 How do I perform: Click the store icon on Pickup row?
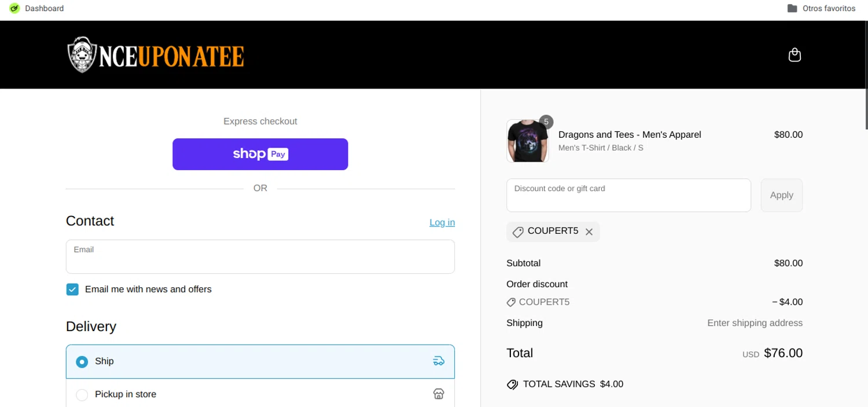(439, 394)
